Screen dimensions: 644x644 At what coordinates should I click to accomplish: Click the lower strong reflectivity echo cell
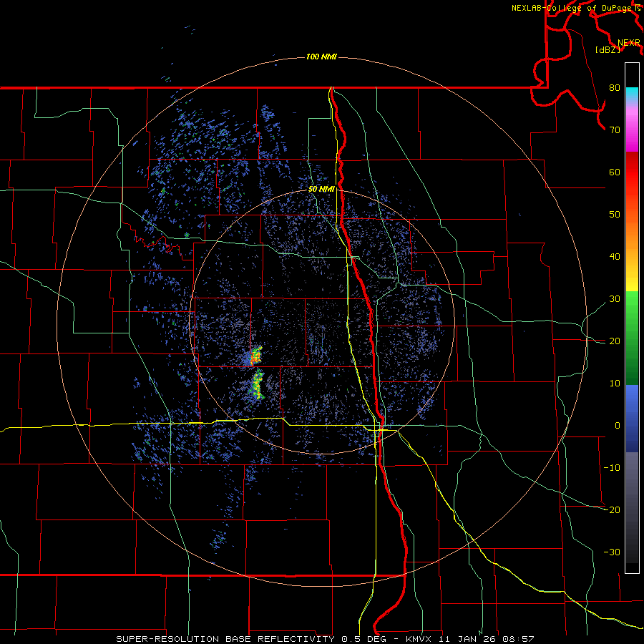(257, 385)
